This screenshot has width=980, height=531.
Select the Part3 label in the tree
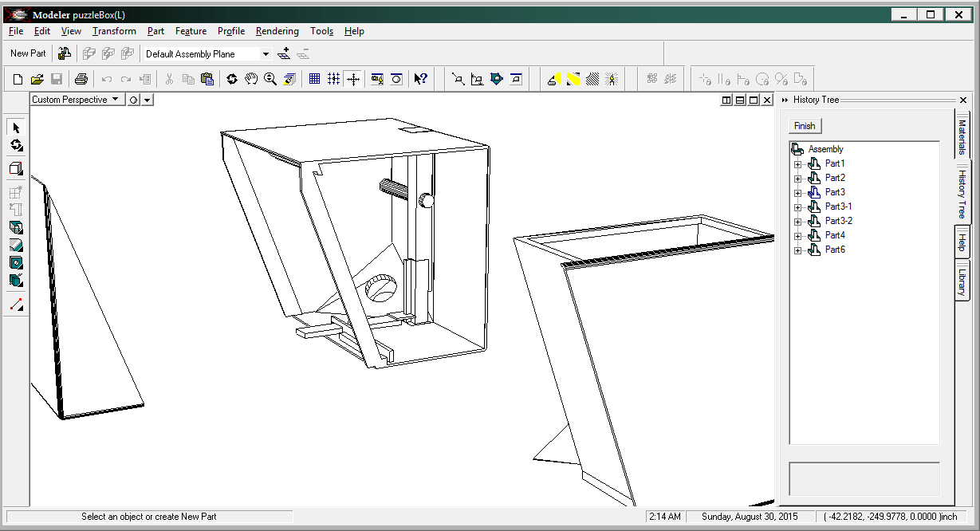coord(835,192)
